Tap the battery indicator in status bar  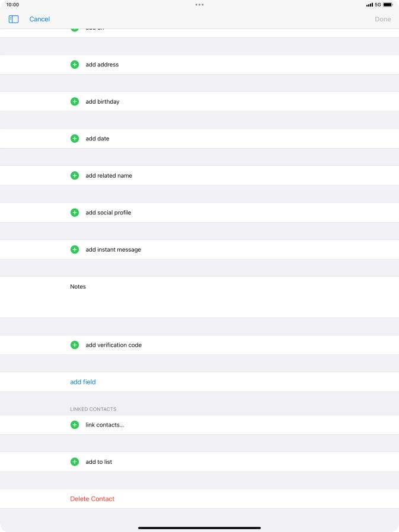388,5
